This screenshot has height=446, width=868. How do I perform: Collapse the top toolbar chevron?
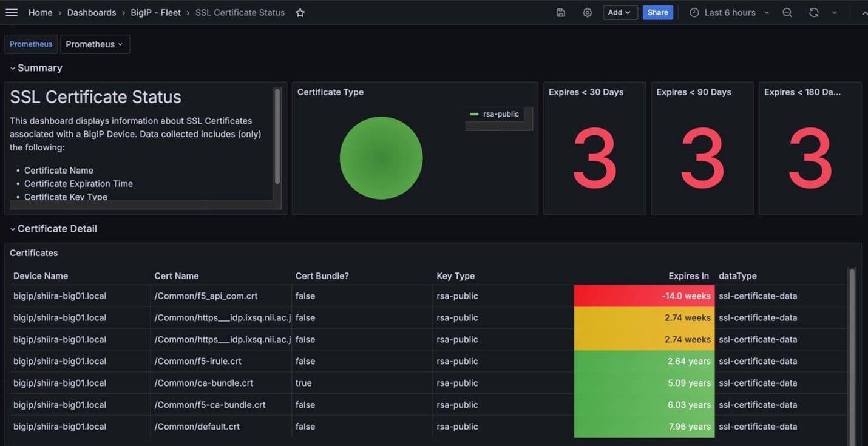[x=864, y=13]
